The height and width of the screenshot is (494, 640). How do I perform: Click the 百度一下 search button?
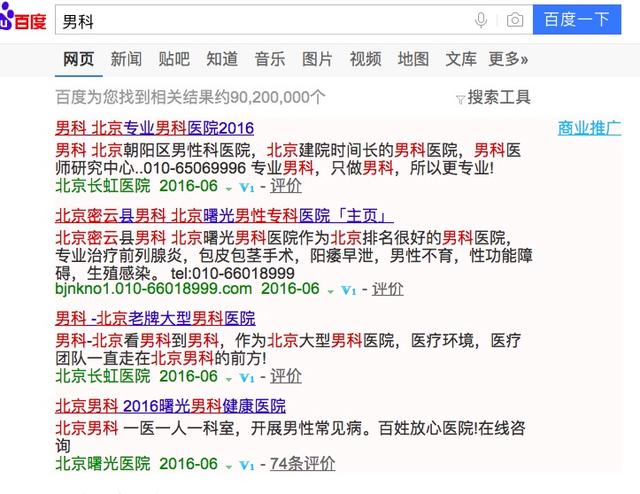577,20
